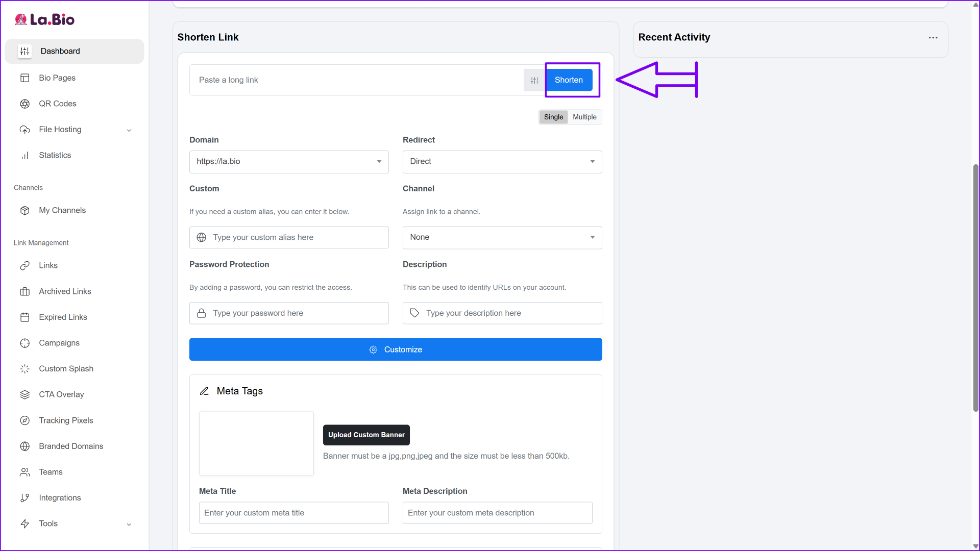Click the Upload Custom Banner button

click(x=366, y=435)
